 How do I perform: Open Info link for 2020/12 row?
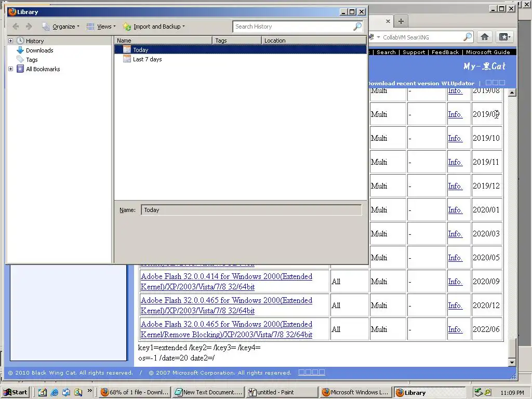(455, 305)
